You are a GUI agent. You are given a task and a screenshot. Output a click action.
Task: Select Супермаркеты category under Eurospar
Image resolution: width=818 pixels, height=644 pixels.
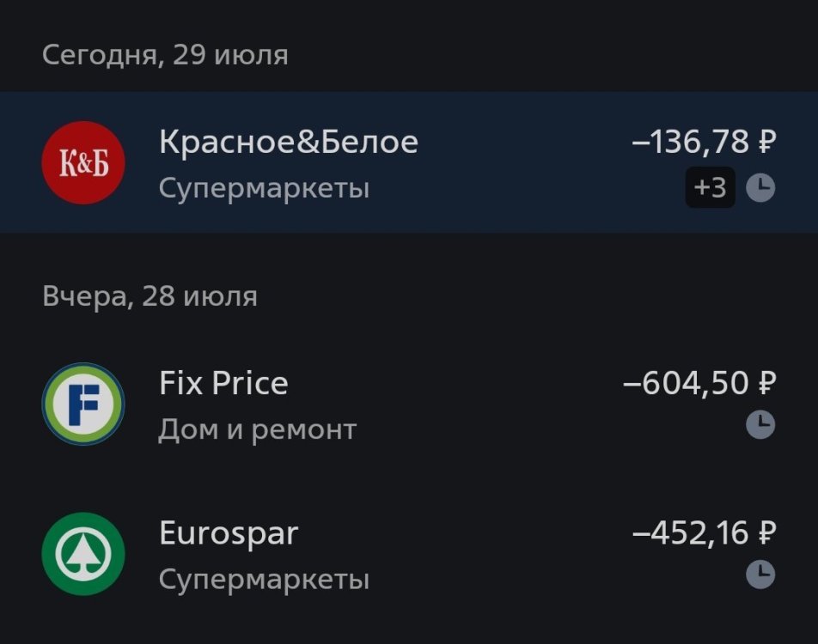click(x=264, y=580)
